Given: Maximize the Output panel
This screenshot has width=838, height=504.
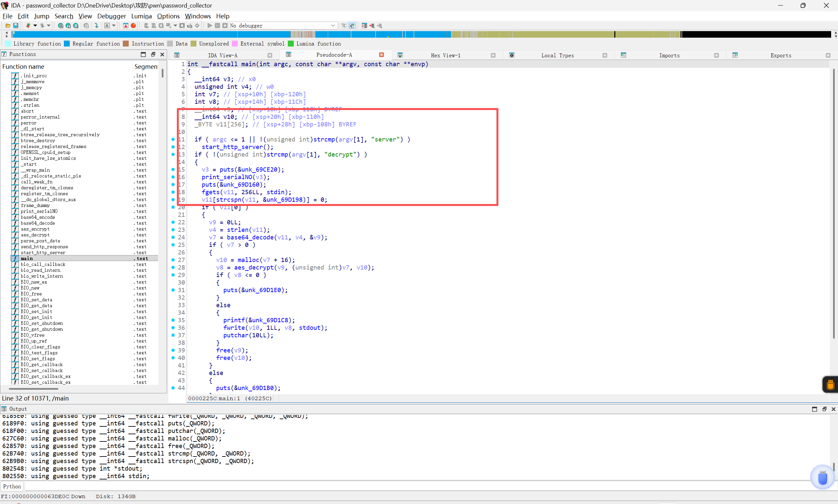Looking at the screenshot, I should [x=814, y=409].
